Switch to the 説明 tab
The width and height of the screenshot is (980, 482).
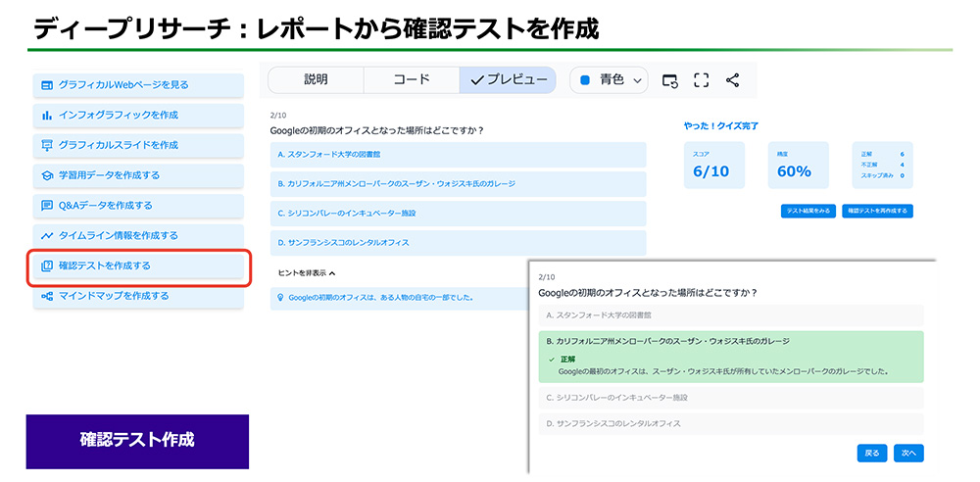coord(316,80)
